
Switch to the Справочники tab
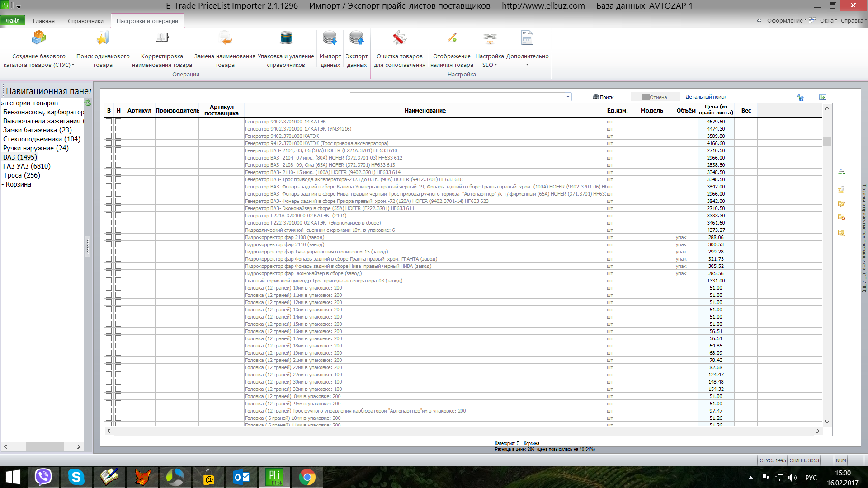pos(85,21)
